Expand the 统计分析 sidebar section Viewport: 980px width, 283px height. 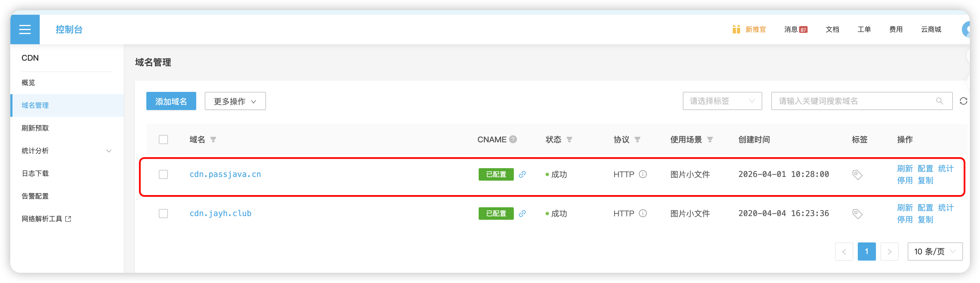pos(67,151)
